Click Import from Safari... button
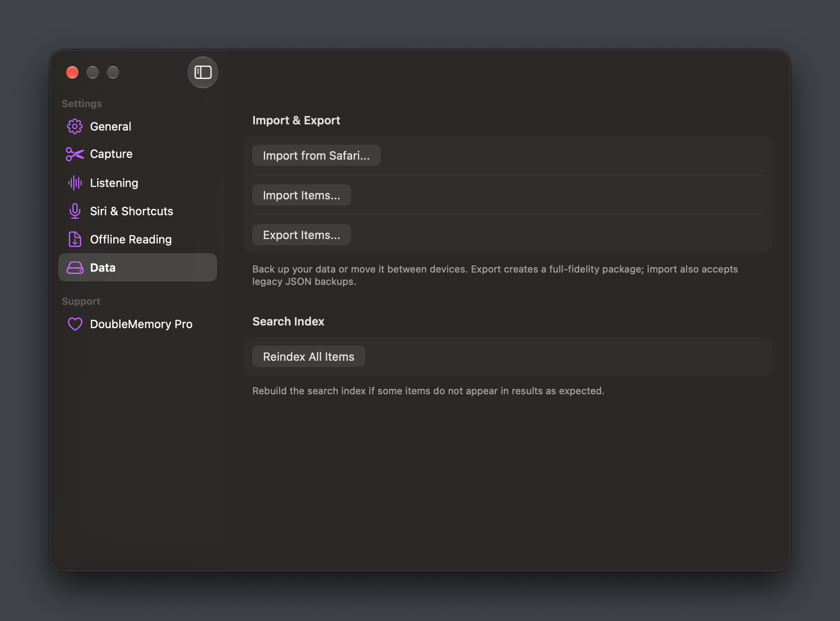Screen dimensions: 840x621 coord(316,156)
